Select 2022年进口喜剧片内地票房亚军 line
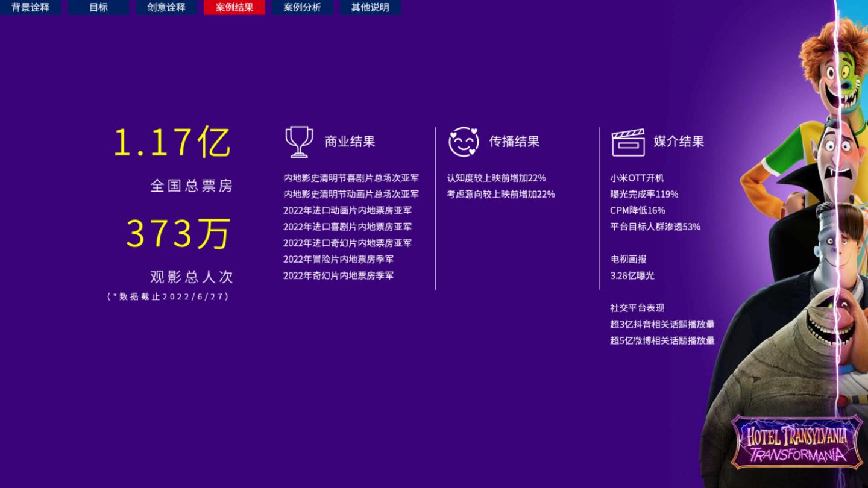Image resolution: width=868 pixels, height=488 pixels. coord(348,227)
